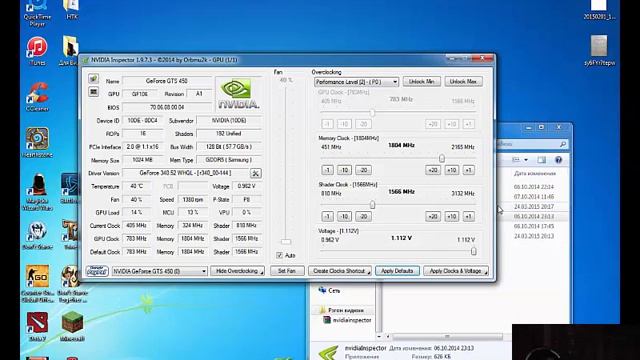Select row dated 07.10.2014 11:46
This screenshot has height=360, width=640.
(533, 197)
